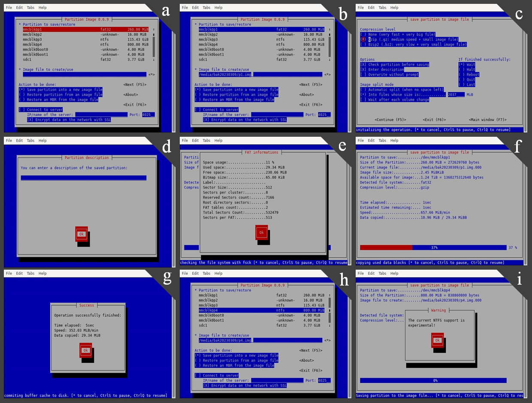Select Reboot under 'If finished successfully'
Screen dimensions: 532x403
tap(461, 75)
